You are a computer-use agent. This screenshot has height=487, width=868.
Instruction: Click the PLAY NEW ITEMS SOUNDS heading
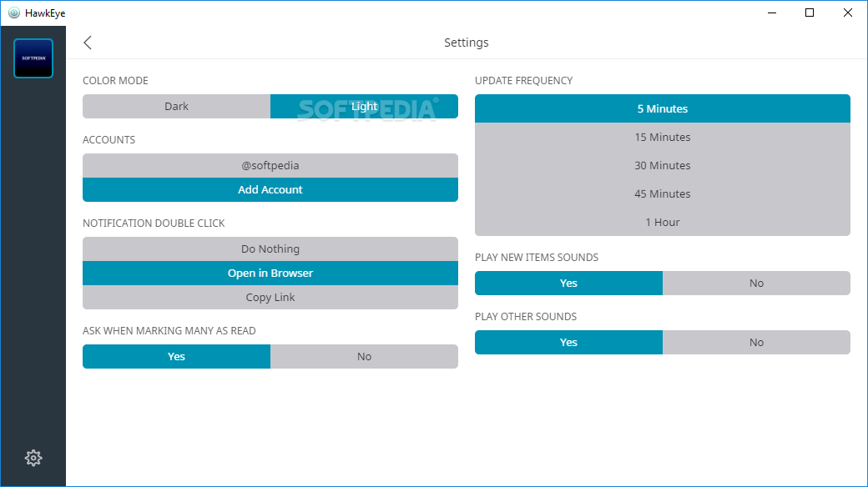[537, 258]
